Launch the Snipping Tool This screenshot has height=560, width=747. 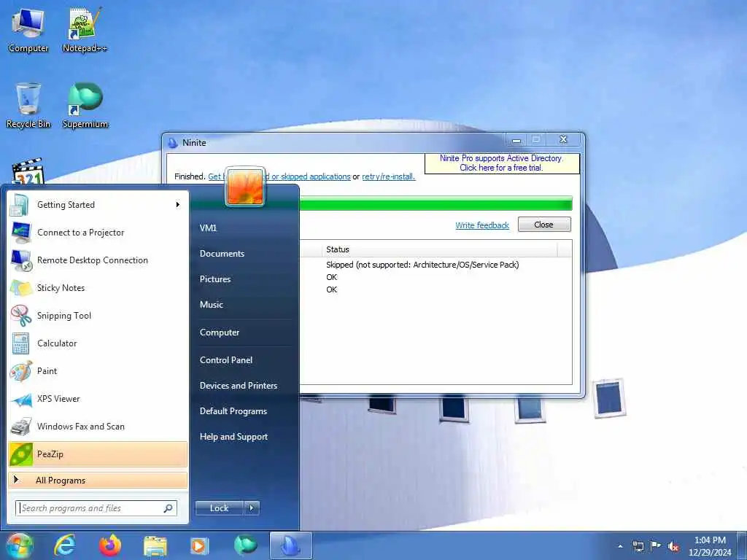tap(98, 315)
